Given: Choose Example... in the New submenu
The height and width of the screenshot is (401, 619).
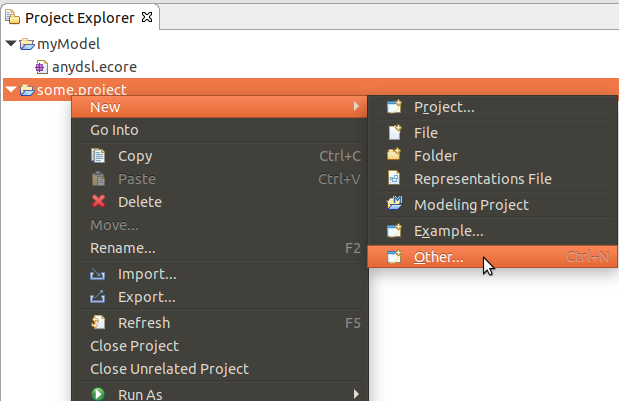Looking at the screenshot, I should [448, 231].
